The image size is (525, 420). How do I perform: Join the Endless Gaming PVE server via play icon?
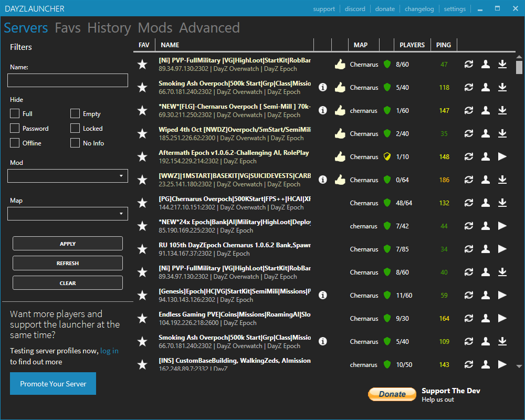pyautogui.click(x=502, y=318)
